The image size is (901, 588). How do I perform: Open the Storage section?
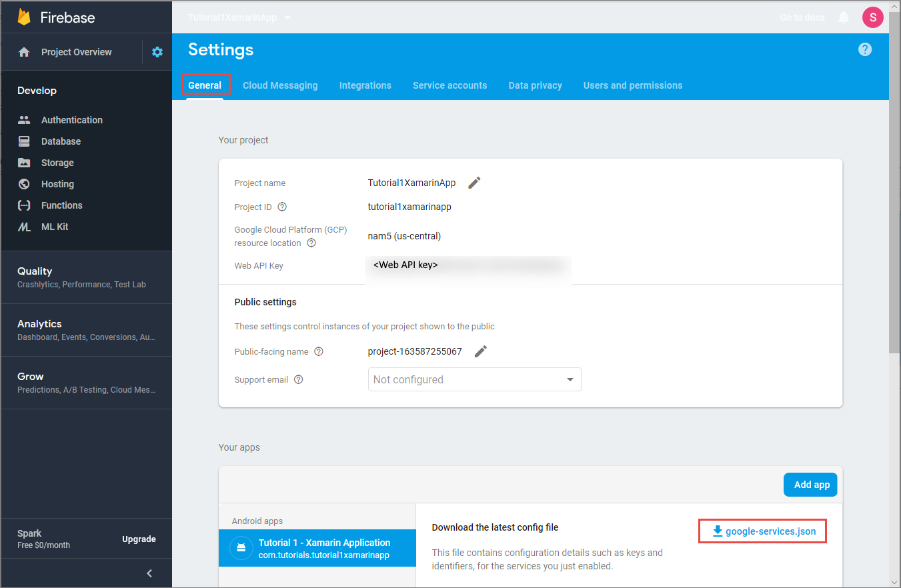[x=56, y=162]
